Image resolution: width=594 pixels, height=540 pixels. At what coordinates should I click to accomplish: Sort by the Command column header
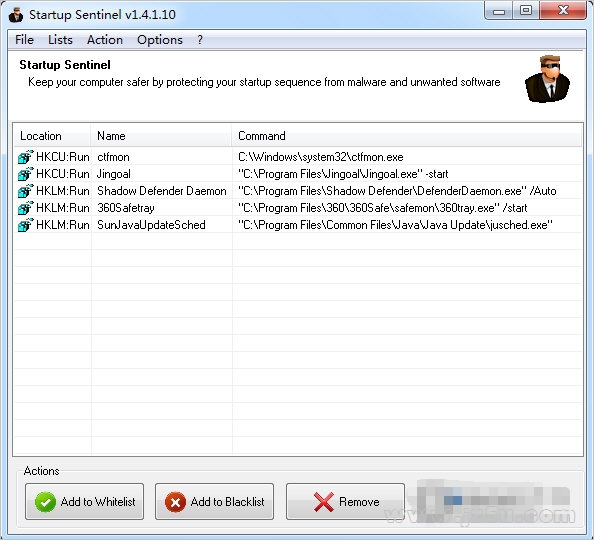406,136
